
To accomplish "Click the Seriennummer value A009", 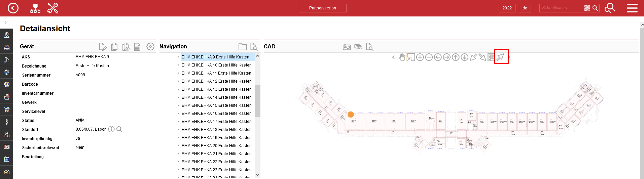I will pyautogui.click(x=80, y=75).
